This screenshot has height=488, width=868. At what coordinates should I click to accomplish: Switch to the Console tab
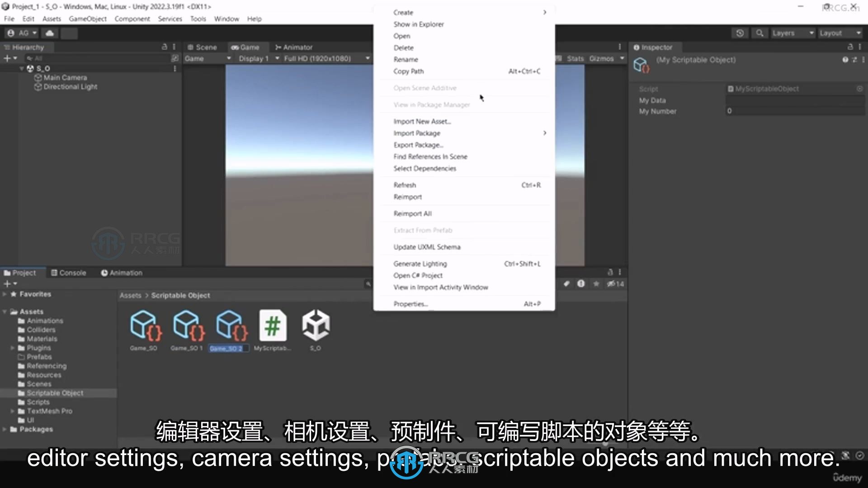pyautogui.click(x=68, y=272)
